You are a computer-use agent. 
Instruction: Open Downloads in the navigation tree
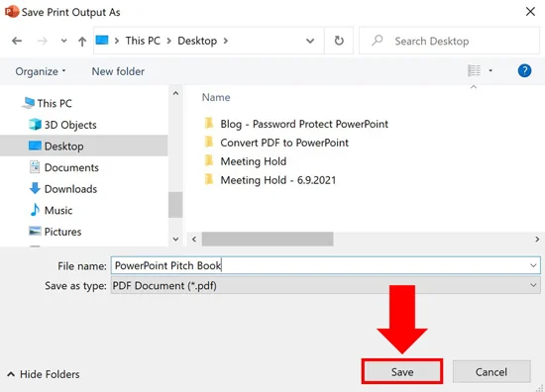pos(70,189)
